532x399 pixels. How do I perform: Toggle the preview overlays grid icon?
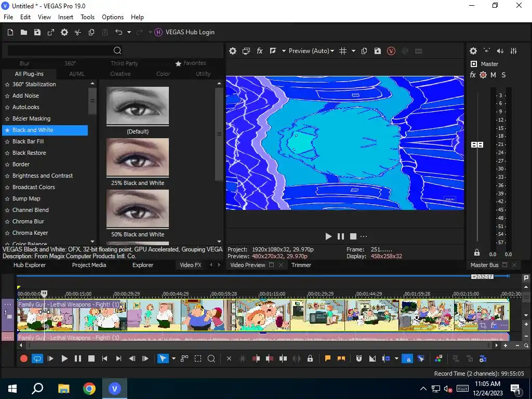click(x=343, y=51)
